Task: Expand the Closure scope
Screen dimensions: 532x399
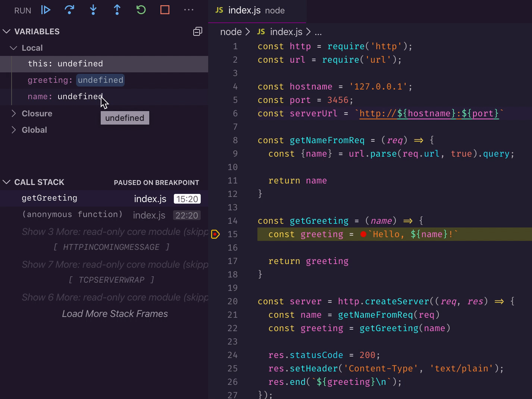Action: click(x=14, y=113)
